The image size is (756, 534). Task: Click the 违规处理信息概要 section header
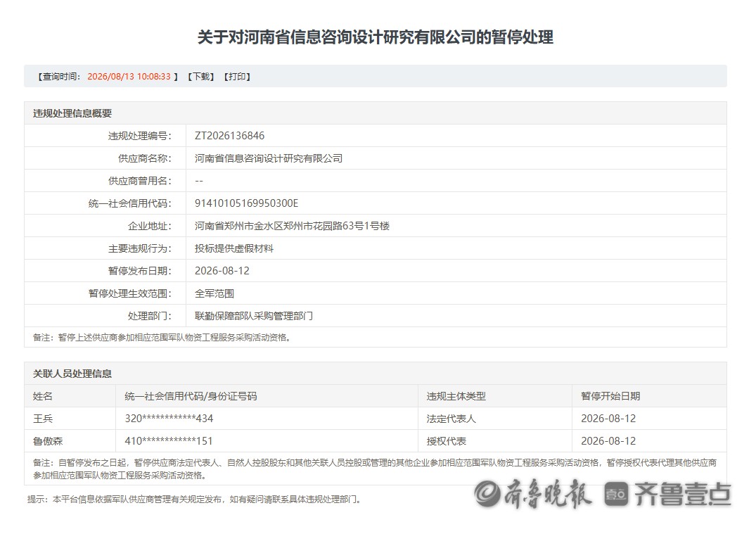pos(72,113)
